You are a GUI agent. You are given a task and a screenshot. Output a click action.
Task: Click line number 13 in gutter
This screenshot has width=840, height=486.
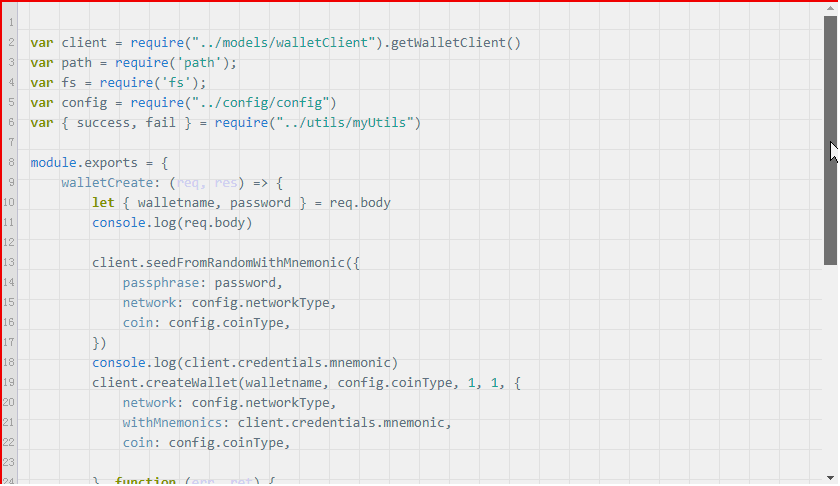click(x=9, y=263)
